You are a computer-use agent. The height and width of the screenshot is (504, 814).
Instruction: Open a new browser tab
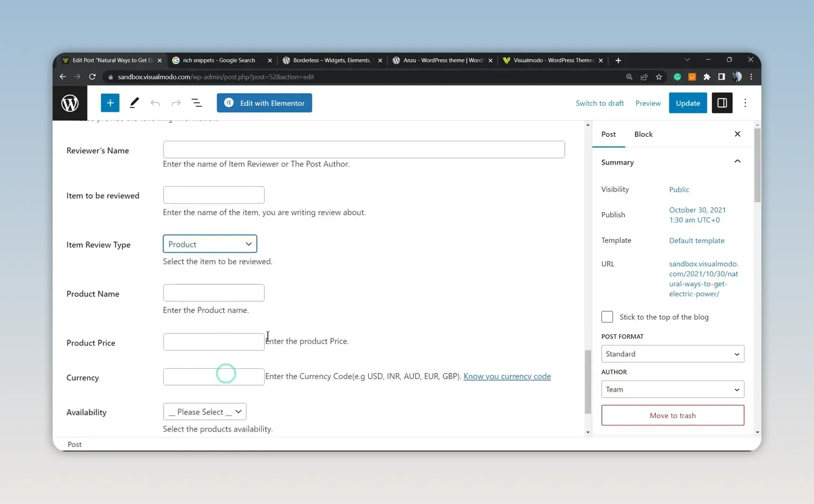[x=618, y=60]
